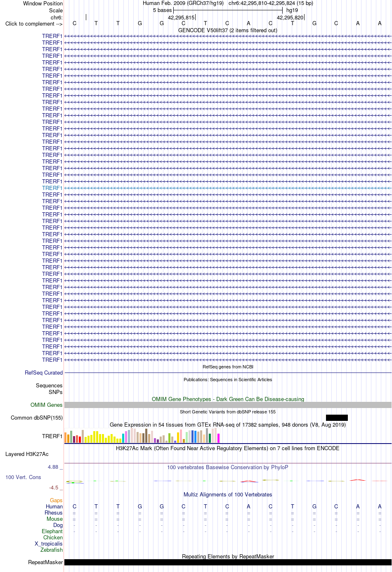This screenshot has width=392, height=572.
Task: Click 'Publications: Sequences in Scientific Articles' title
Action: (228, 380)
